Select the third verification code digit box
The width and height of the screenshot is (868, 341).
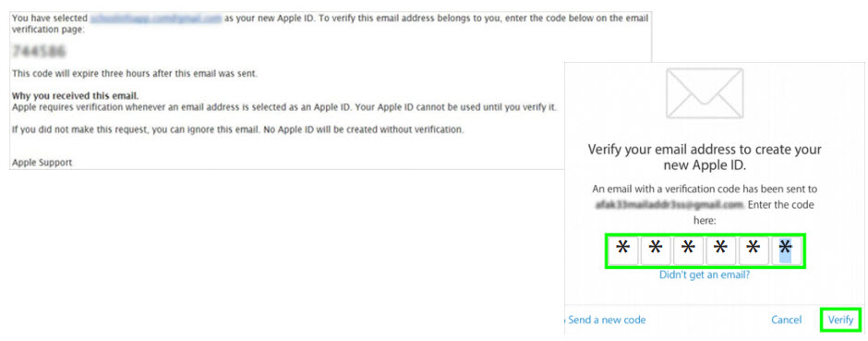(688, 250)
